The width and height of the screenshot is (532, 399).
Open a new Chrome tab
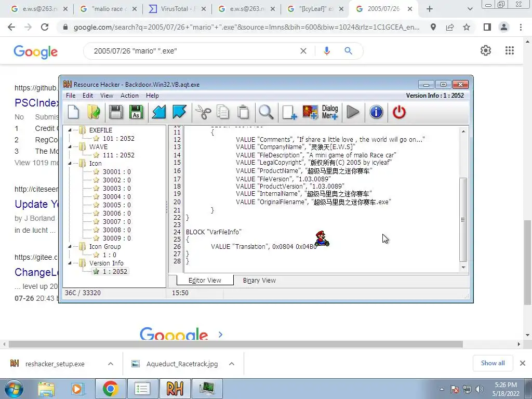click(430, 9)
